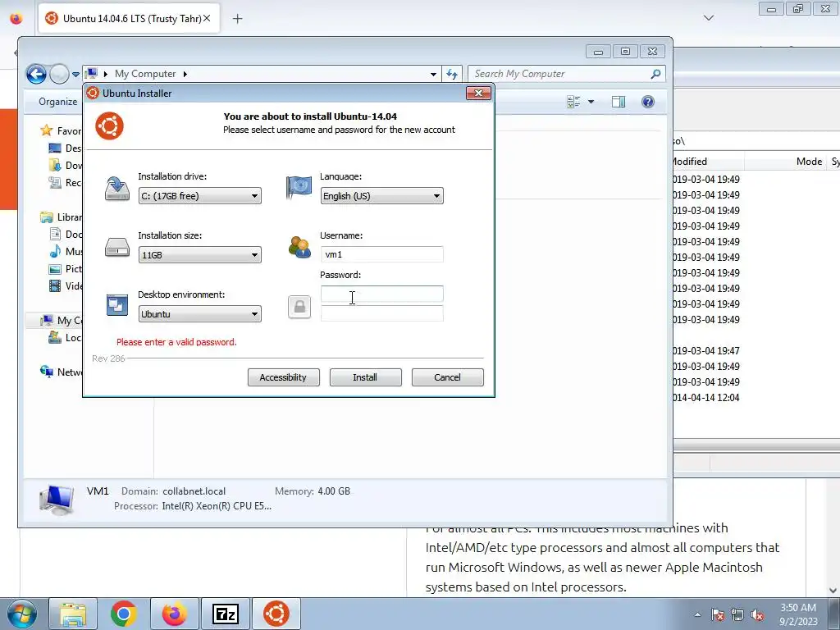
Task: Select Downloads in the navigation pane
Action: 65,166
